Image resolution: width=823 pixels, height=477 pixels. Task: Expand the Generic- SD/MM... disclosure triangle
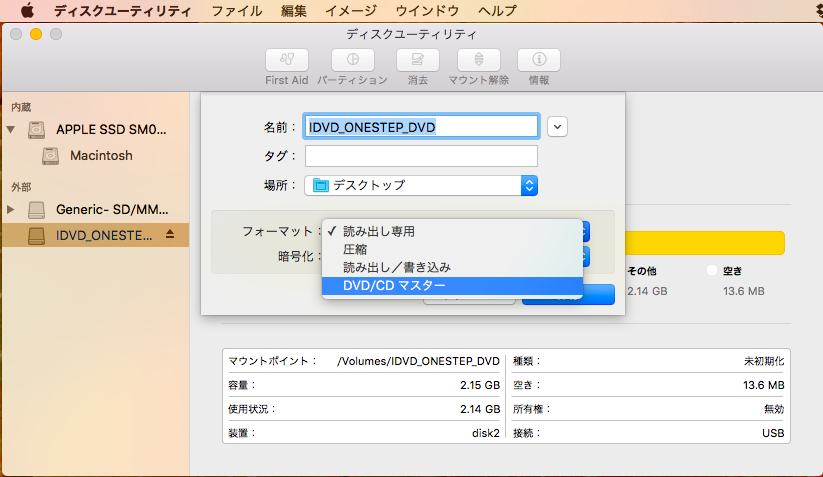[x=10, y=209]
